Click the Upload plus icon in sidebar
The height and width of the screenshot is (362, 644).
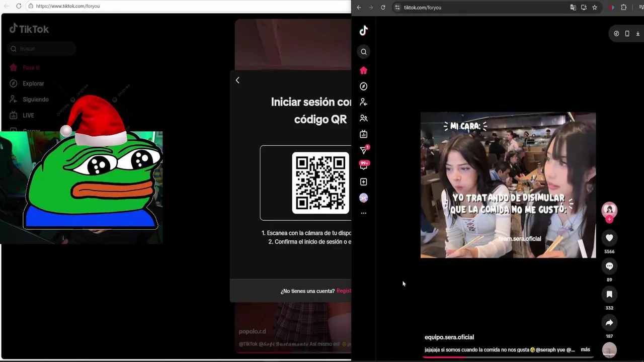pyautogui.click(x=364, y=182)
